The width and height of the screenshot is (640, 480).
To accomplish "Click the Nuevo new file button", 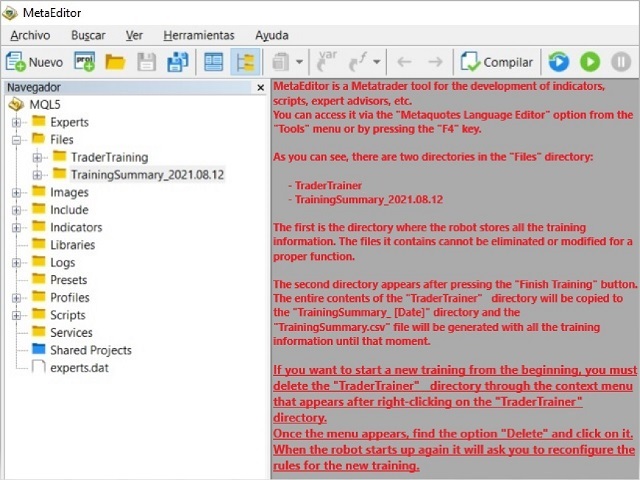I will point(35,62).
